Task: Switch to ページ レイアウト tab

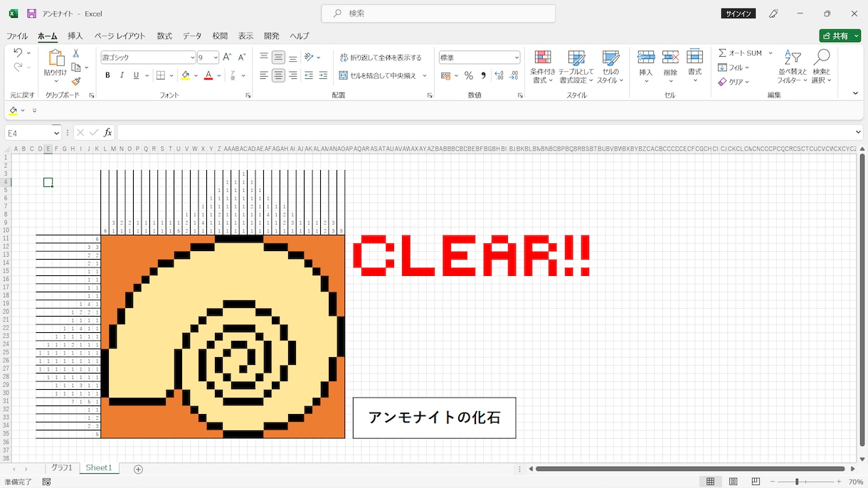Action: pos(120,36)
